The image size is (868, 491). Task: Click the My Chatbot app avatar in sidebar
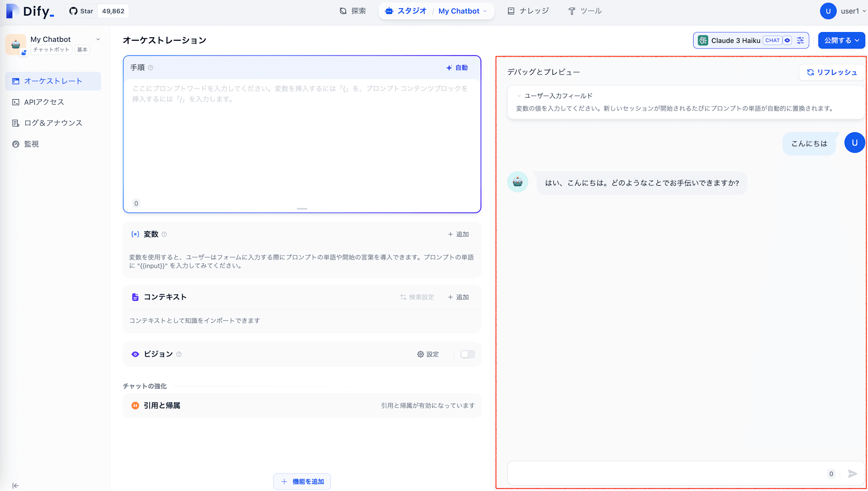[16, 44]
